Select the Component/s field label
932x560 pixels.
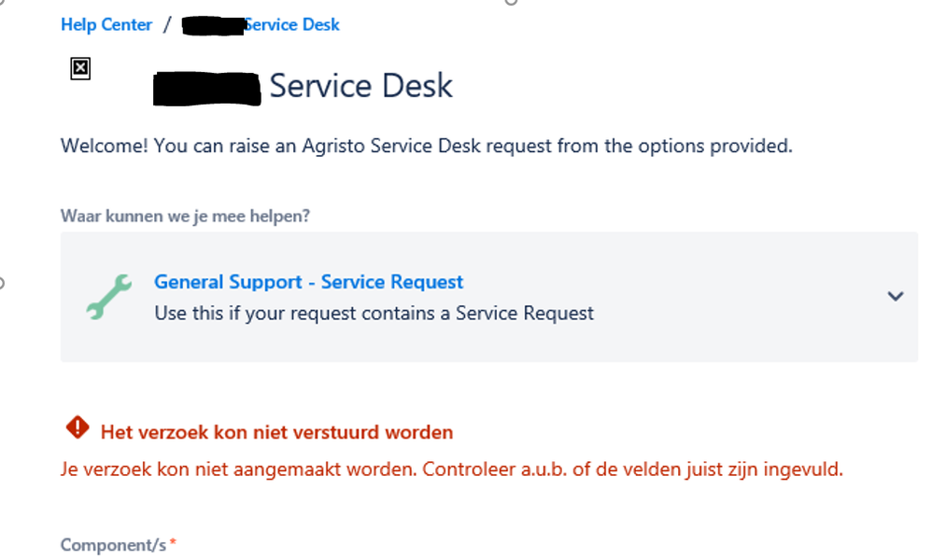pos(112,544)
